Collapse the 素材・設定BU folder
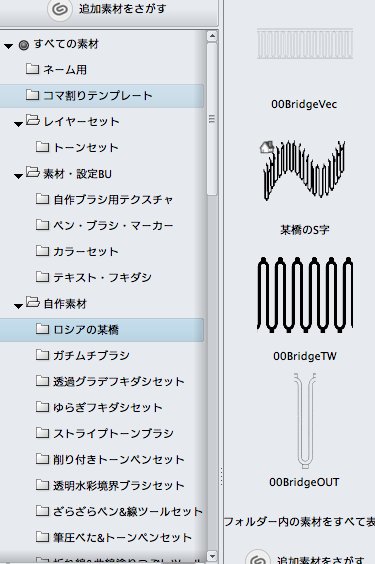This screenshot has height=564, width=375. click(x=18, y=176)
